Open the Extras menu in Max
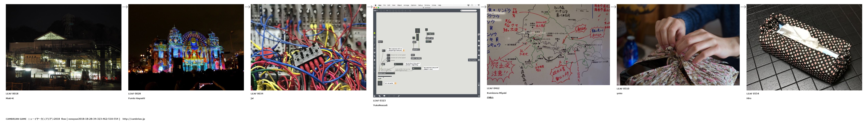The image size is (868, 123). (434, 5)
